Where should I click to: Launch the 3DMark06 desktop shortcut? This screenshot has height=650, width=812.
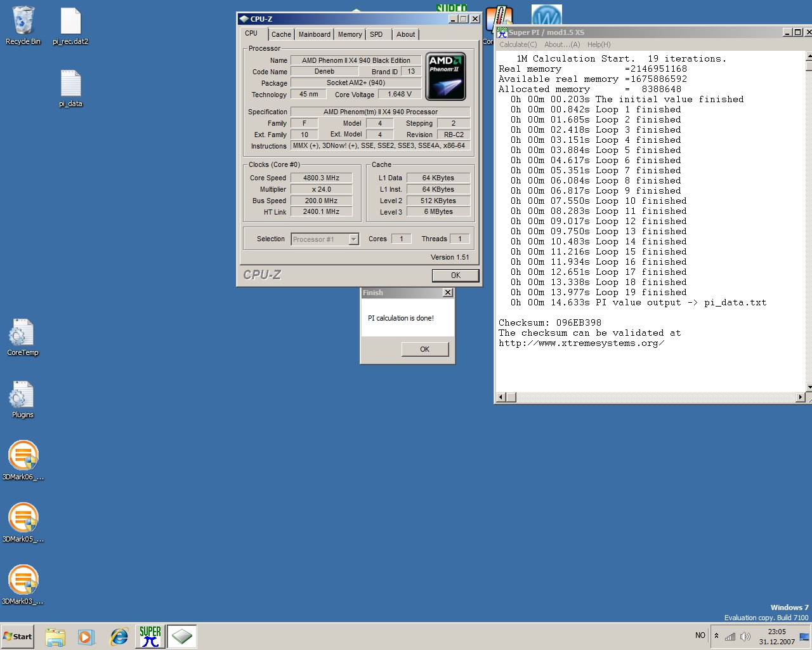[23, 460]
